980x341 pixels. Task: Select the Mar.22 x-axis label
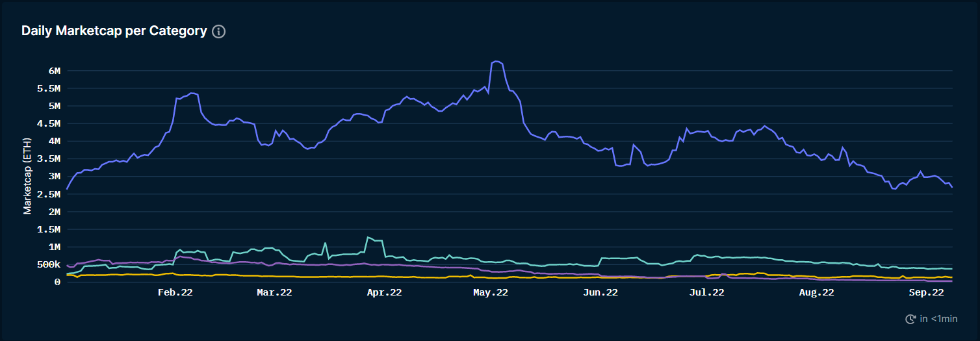click(x=274, y=293)
